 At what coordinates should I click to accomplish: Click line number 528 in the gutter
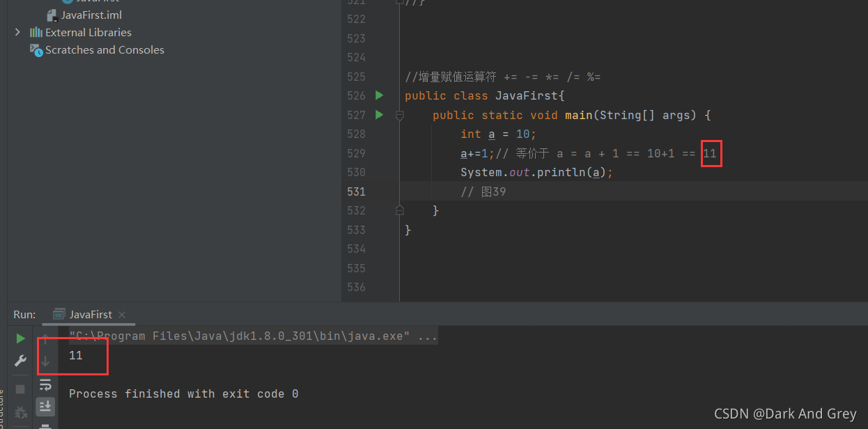click(x=356, y=134)
